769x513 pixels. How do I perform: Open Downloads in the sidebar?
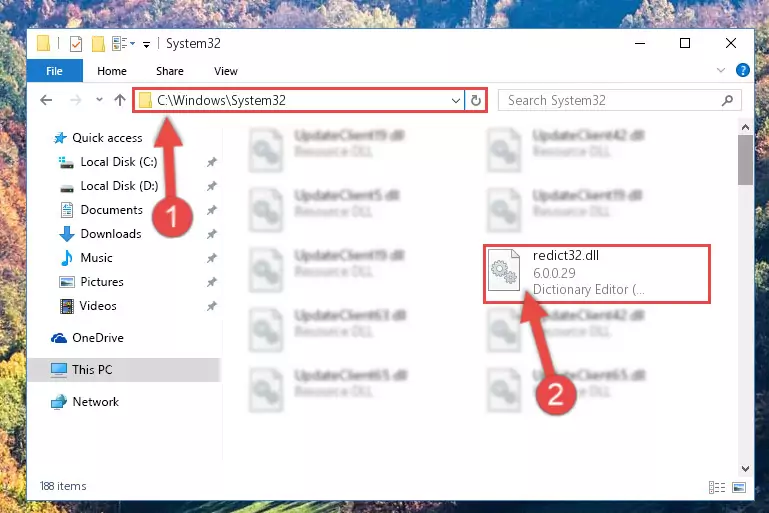click(111, 234)
